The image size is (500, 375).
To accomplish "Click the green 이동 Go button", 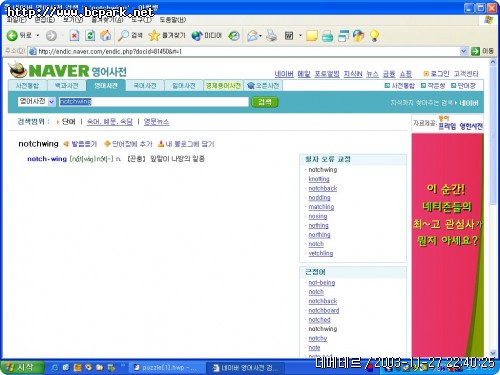I will click(482, 51).
